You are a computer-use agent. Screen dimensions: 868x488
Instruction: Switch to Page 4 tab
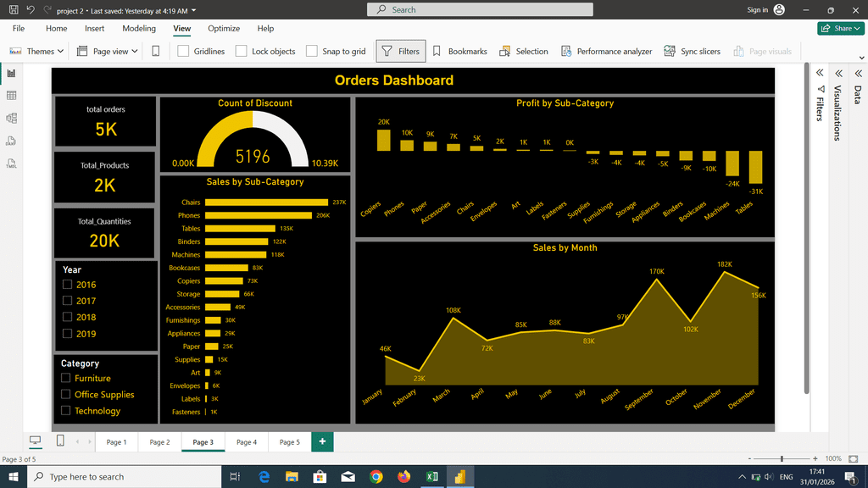click(x=246, y=441)
